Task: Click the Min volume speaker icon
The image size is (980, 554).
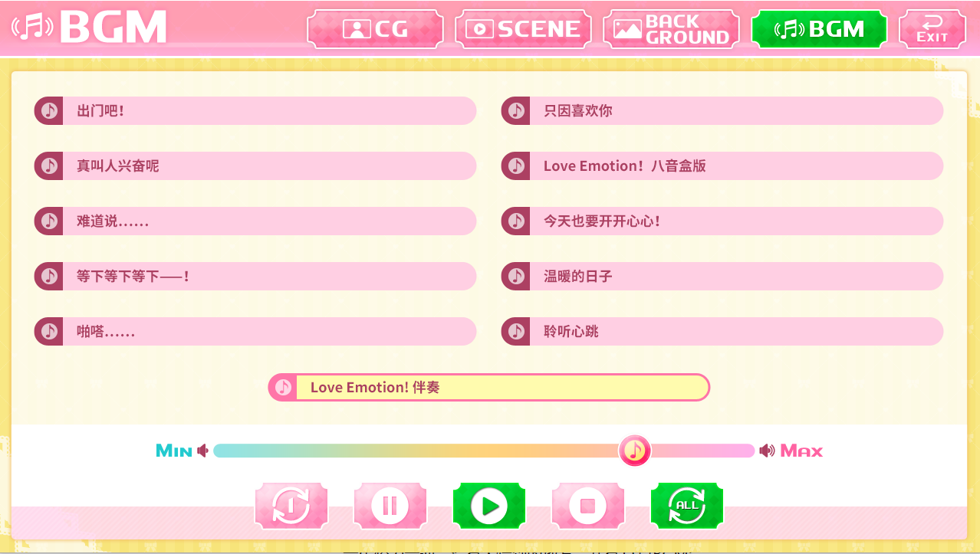Action: point(202,451)
